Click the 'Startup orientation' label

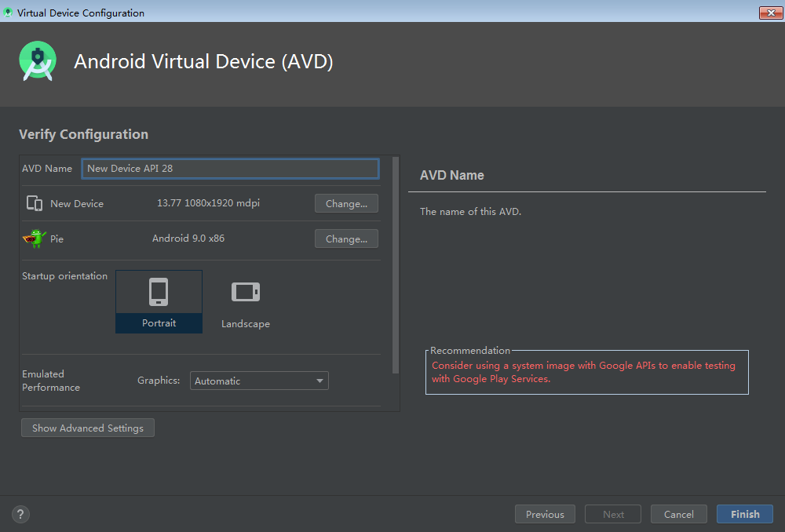(x=64, y=276)
